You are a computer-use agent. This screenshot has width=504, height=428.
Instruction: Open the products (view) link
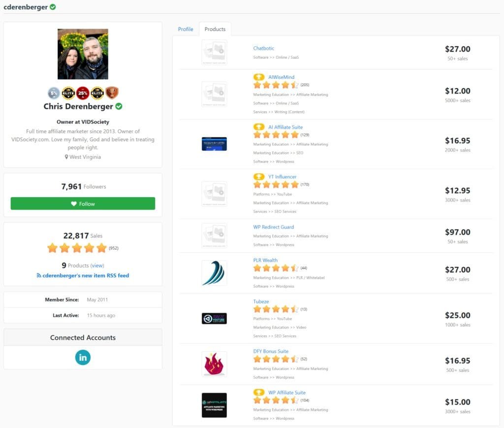tap(97, 265)
